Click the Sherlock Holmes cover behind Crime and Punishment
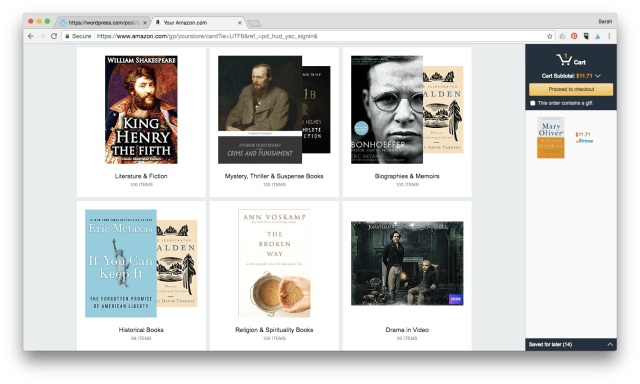The height and width of the screenshot is (384, 640). pos(316,110)
